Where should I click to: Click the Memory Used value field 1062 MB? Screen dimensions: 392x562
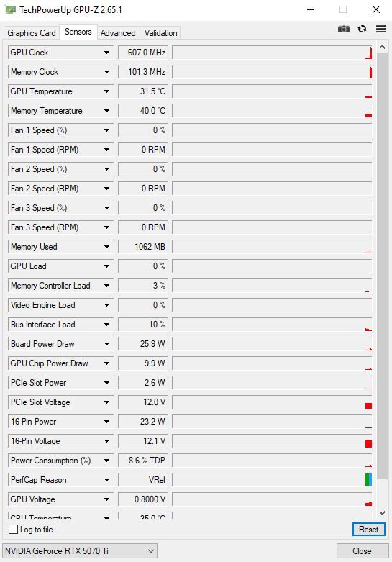tap(142, 247)
